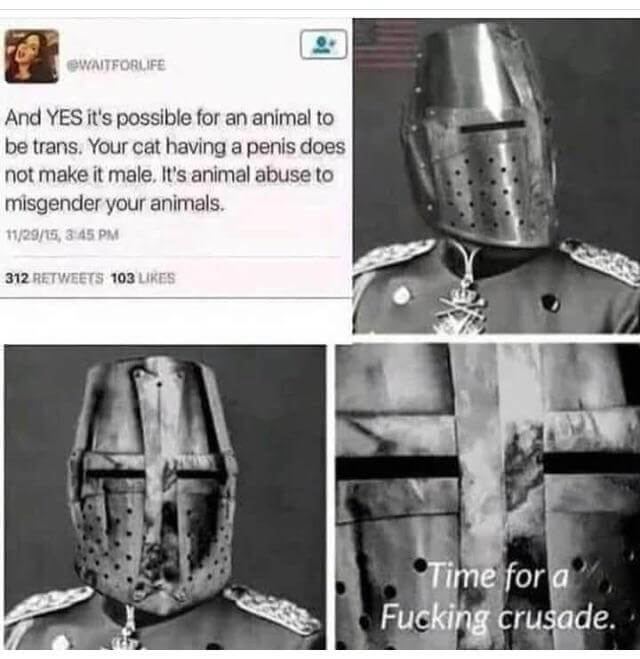The image size is (640, 659).
Task: Click the 11/29/15, 3:45 PM timestamp
Action: click(62, 235)
